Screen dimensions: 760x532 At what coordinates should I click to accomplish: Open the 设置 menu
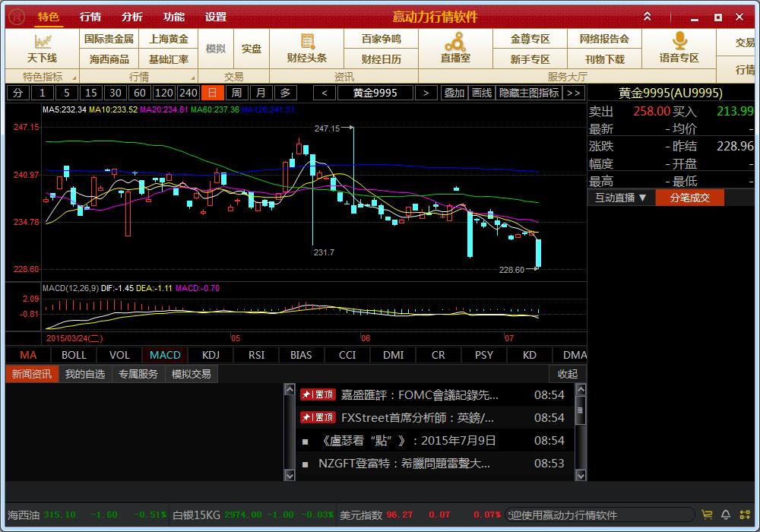click(216, 17)
